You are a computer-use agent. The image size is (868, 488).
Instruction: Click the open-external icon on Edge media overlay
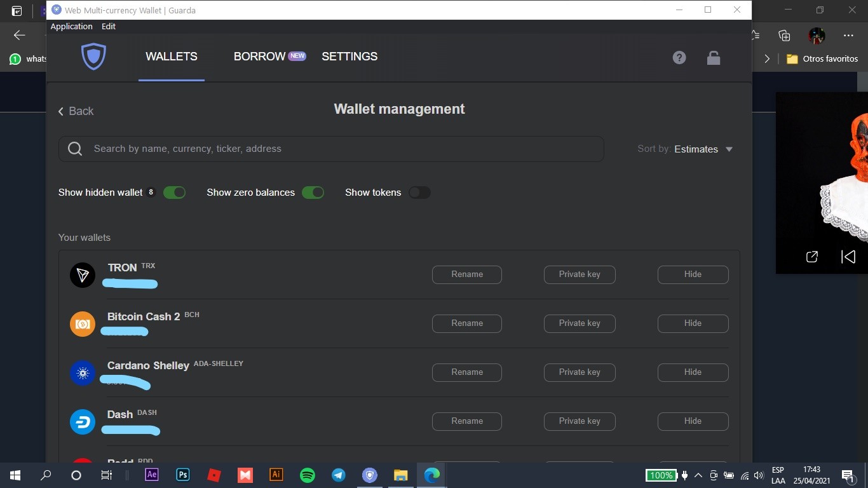click(811, 257)
